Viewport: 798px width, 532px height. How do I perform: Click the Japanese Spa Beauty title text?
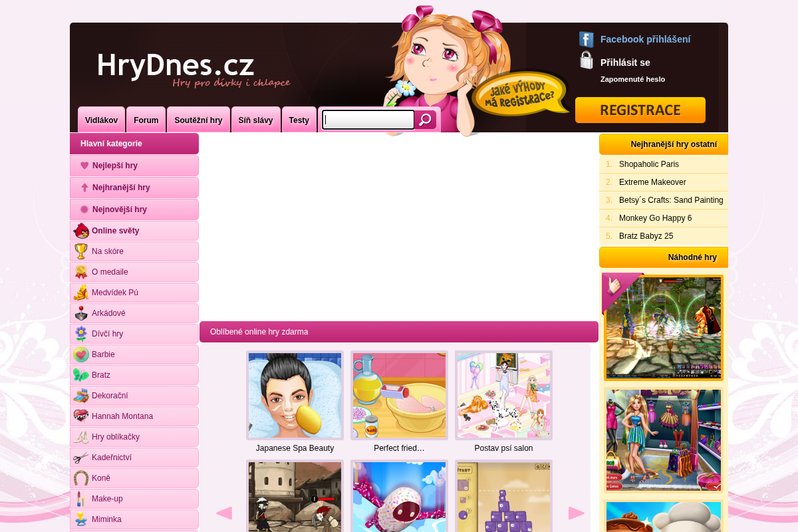coord(295,448)
